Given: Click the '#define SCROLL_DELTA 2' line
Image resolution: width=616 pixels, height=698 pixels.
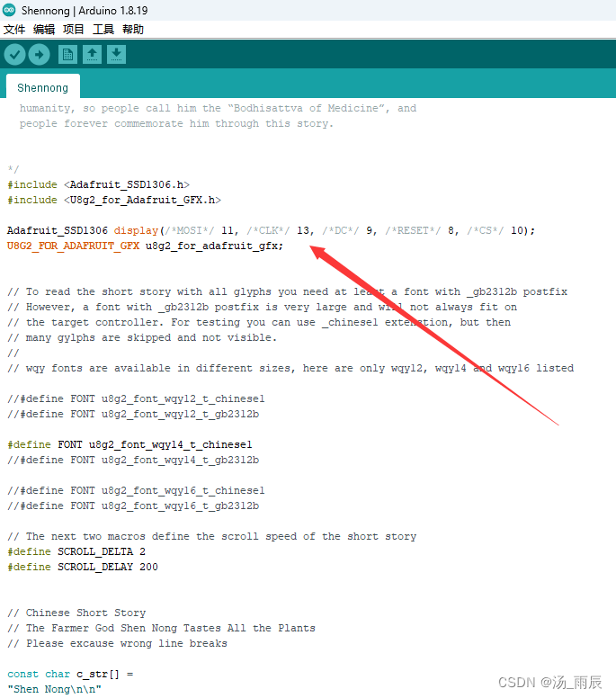Looking at the screenshot, I should point(76,551).
